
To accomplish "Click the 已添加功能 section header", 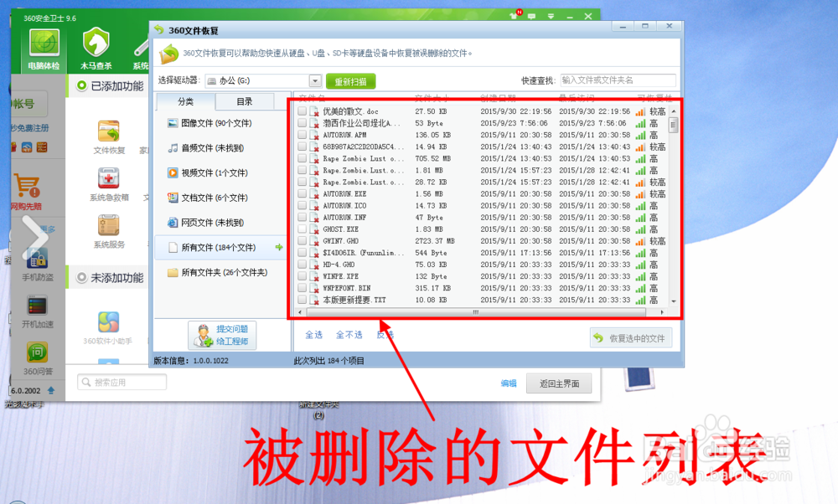I will (x=110, y=86).
